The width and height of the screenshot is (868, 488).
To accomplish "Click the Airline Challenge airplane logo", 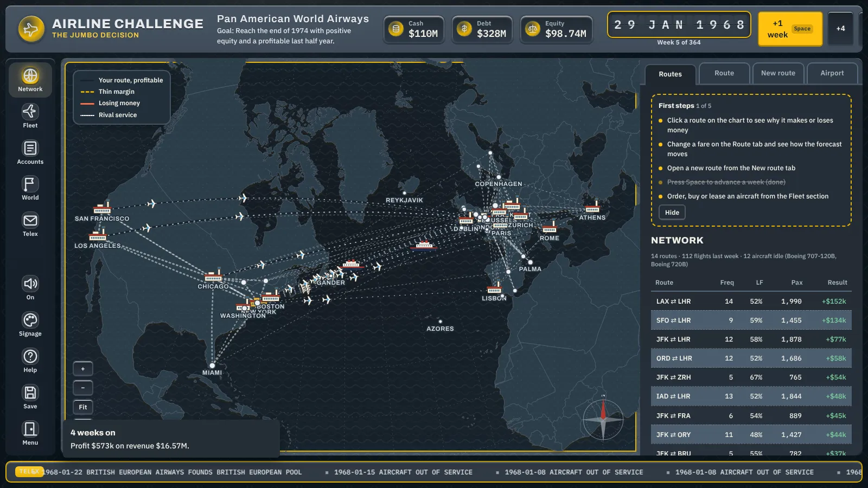I will (x=31, y=29).
